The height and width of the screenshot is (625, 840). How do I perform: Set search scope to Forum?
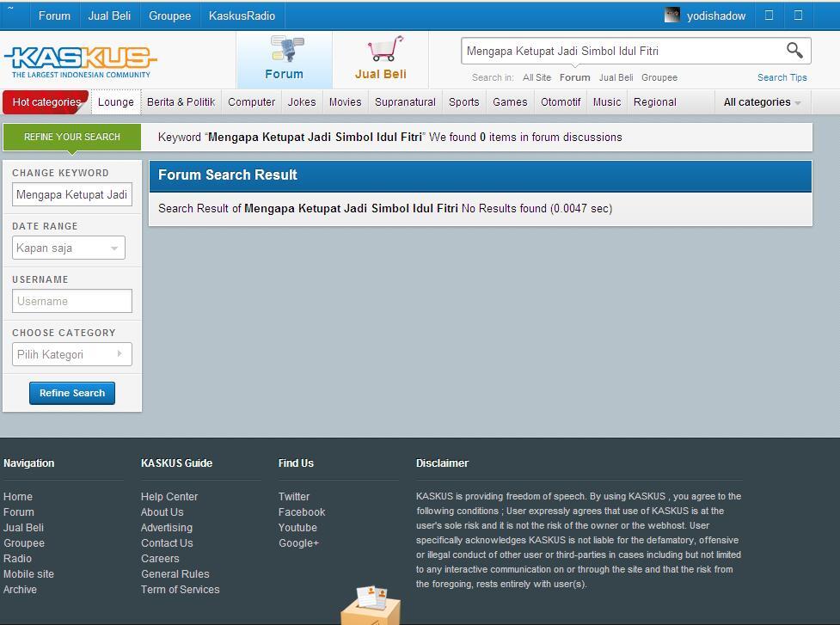point(575,77)
